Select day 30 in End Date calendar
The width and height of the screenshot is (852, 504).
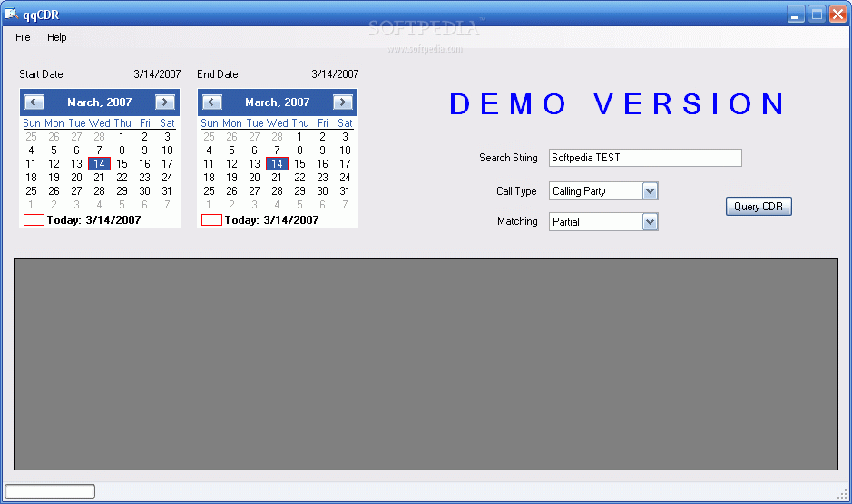pyautogui.click(x=322, y=191)
